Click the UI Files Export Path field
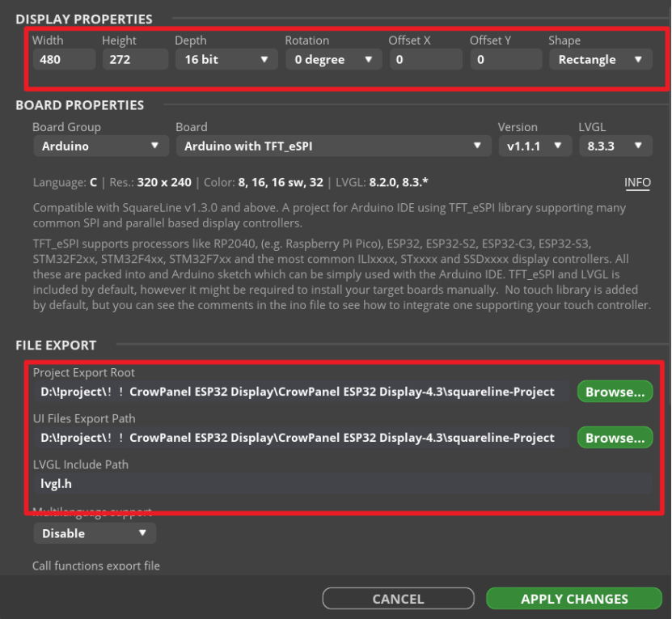Viewport: 672px width, 619px height. click(302, 438)
